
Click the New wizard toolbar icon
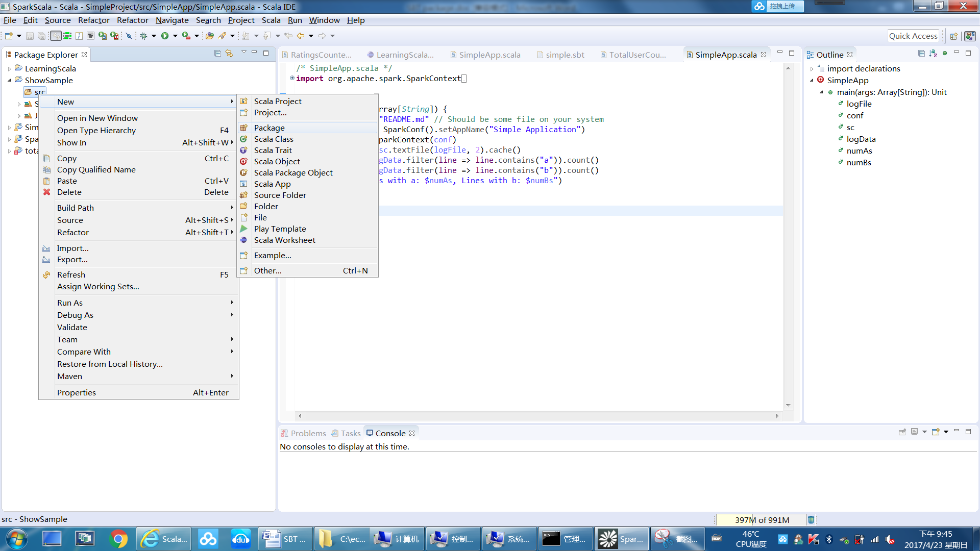click(9, 36)
